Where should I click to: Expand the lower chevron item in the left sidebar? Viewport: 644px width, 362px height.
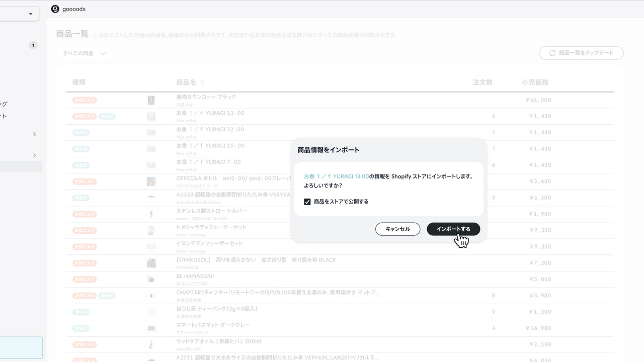(34, 155)
